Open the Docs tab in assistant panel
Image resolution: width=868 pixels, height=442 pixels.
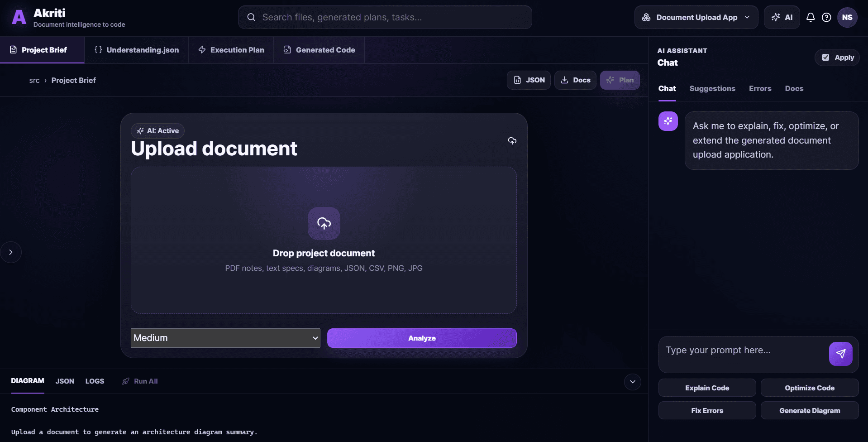pyautogui.click(x=794, y=89)
